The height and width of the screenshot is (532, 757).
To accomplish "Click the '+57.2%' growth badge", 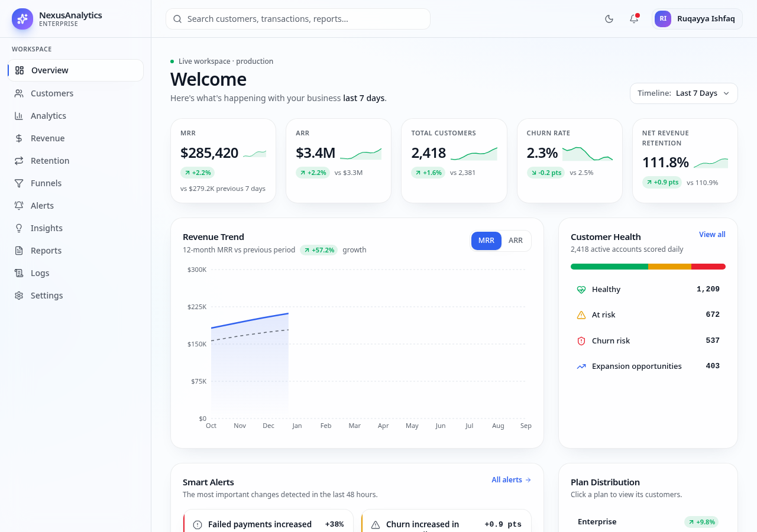I will click(319, 250).
